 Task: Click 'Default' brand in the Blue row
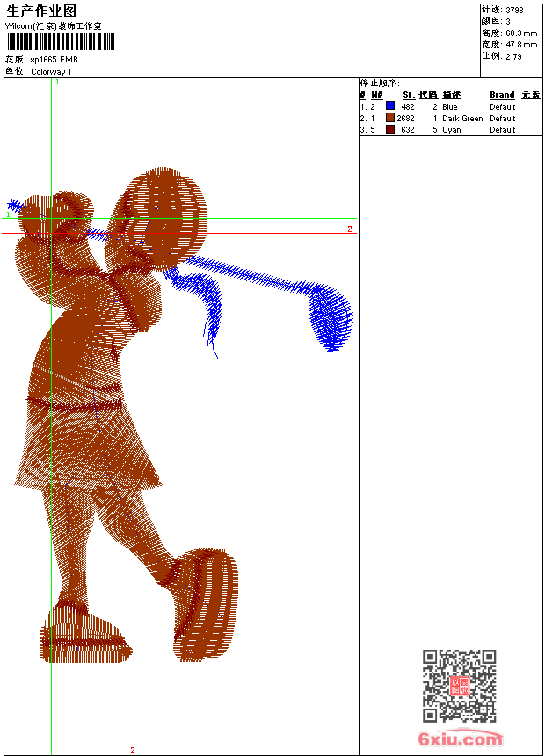pos(502,106)
